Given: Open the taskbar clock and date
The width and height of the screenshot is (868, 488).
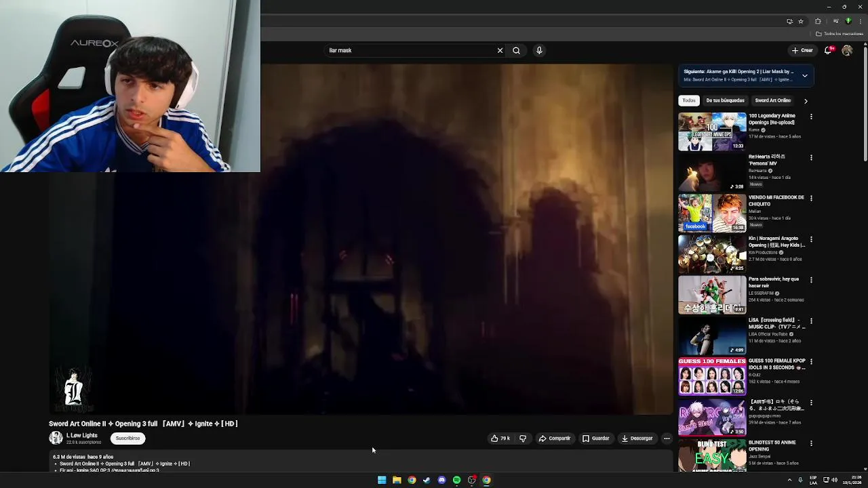Looking at the screenshot, I should tap(853, 480).
